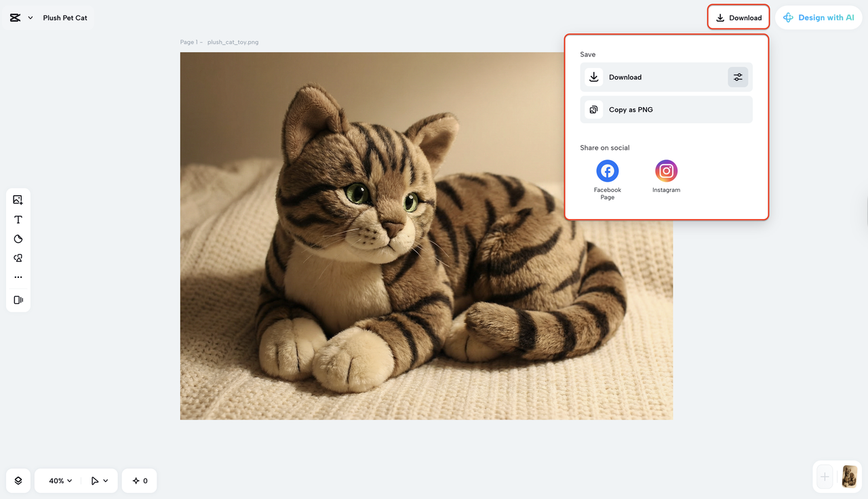The image size is (868, 499).
Task: Open the resize canvas tool
Action: click(18, 300)
